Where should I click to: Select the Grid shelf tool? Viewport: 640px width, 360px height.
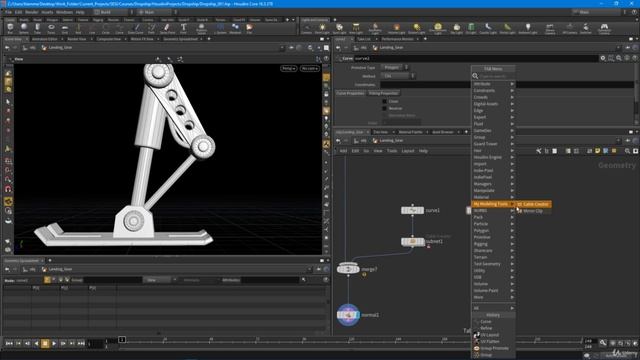(x=64, y=28)
